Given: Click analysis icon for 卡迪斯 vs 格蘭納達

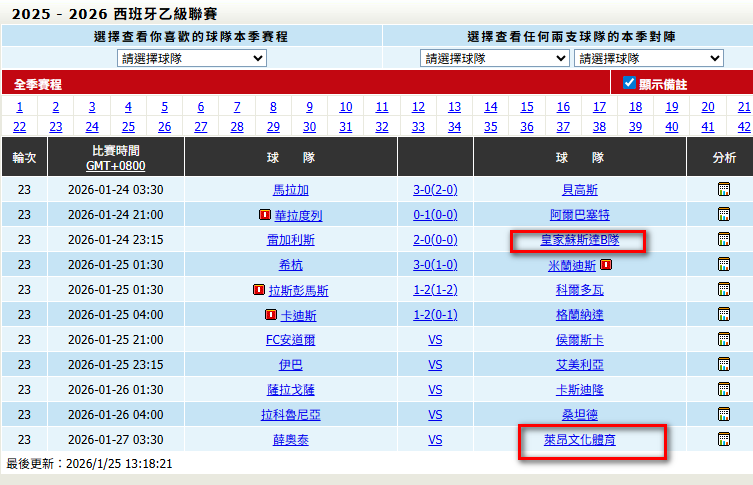Looking at the screenshot, I should [724, 315].
